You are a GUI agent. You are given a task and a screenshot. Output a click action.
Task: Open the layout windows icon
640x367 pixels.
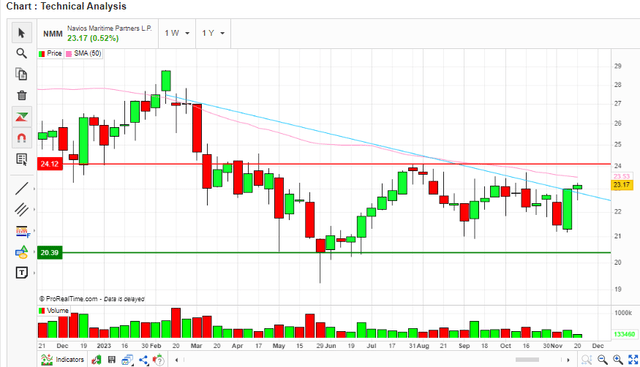pyautogui.click(x=127, y=360)
